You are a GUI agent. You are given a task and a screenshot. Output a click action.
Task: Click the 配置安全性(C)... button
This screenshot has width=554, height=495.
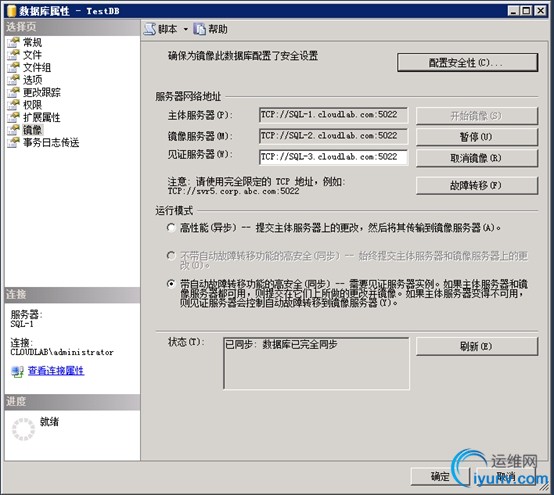pos(468,63)
